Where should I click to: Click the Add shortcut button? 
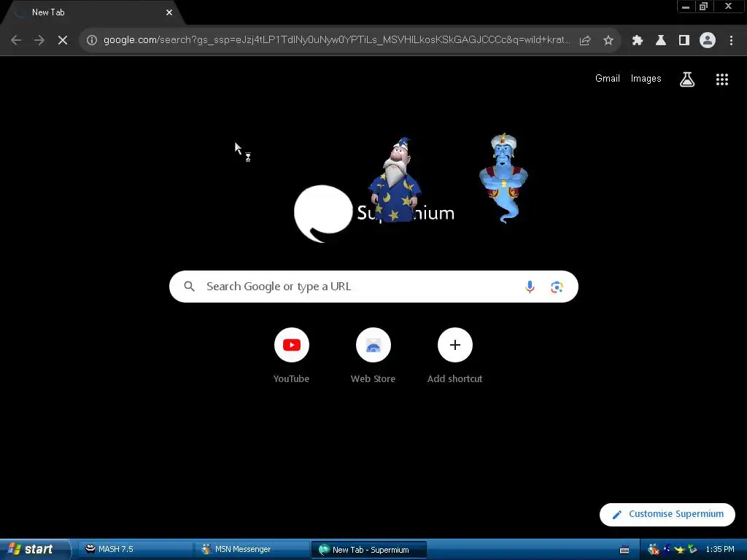(x=455, y=356)
